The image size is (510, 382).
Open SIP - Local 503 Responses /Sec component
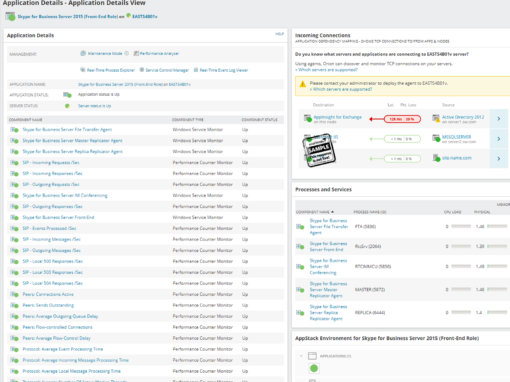[x=53, y=272]
